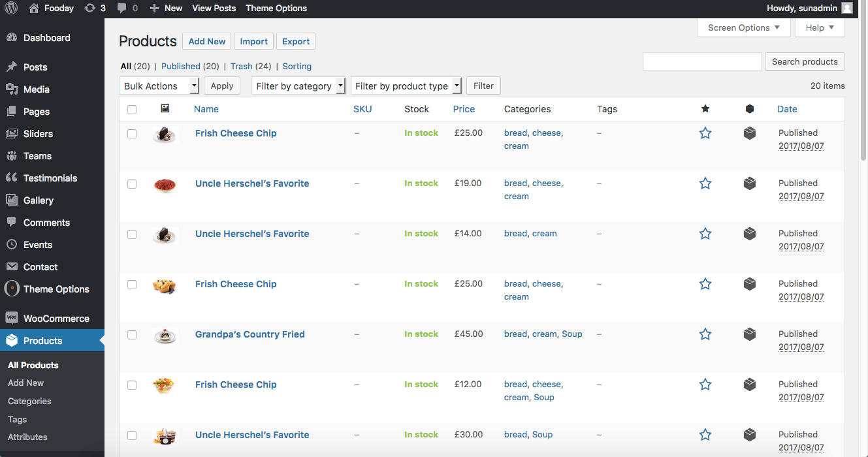Viewport: 868px width, 457px height.
Task: Open the updates icon showing 3
Action: coord(95,8)
